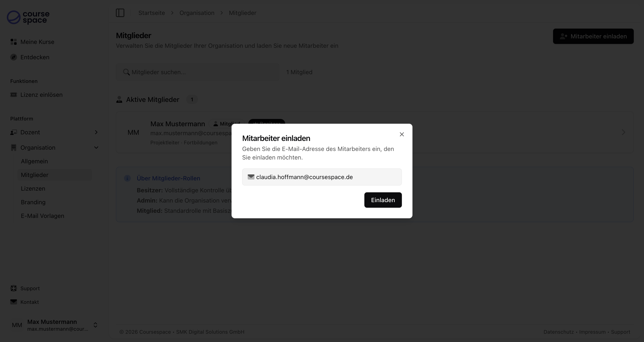
Task: Expand the Dozent submenu chevron
Action: point(96,132)
